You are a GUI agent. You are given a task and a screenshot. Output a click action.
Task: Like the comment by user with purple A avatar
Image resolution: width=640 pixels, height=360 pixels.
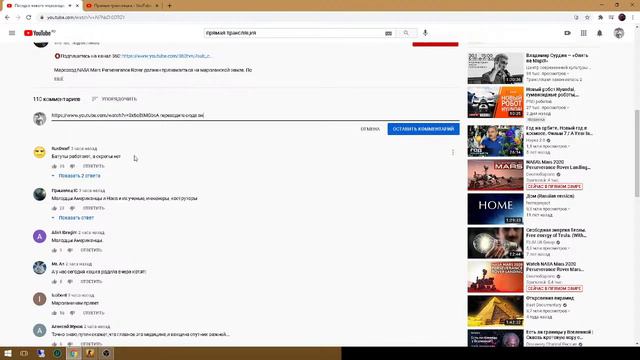click(x=54, y=250)
